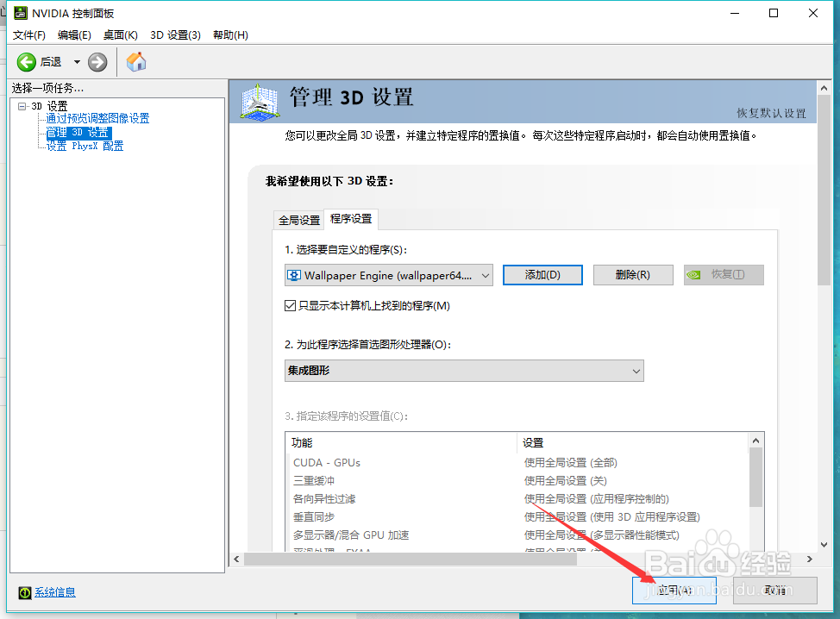Switch to the 全局设置 tab

299,220
